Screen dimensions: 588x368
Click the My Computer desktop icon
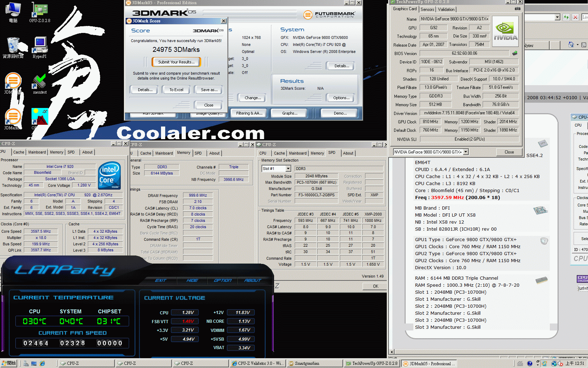click(x=13, y=13)
